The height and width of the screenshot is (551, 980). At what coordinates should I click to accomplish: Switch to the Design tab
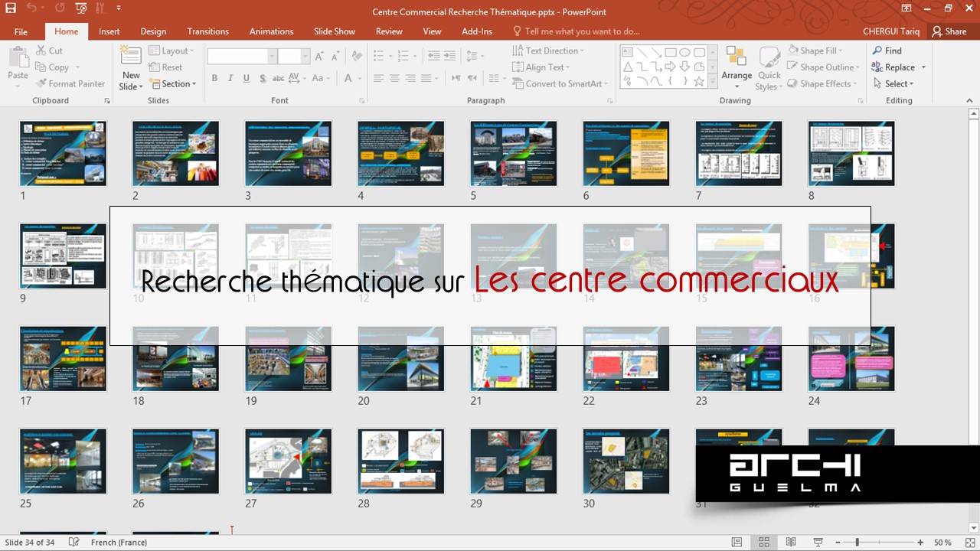(x=153, y=31)
